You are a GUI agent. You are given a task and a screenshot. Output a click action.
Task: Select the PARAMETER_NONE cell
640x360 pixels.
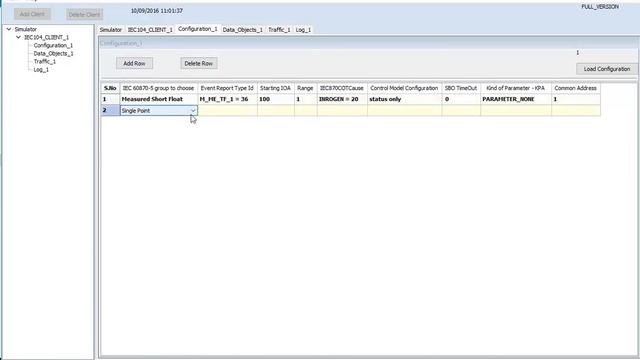coord(516,99)
